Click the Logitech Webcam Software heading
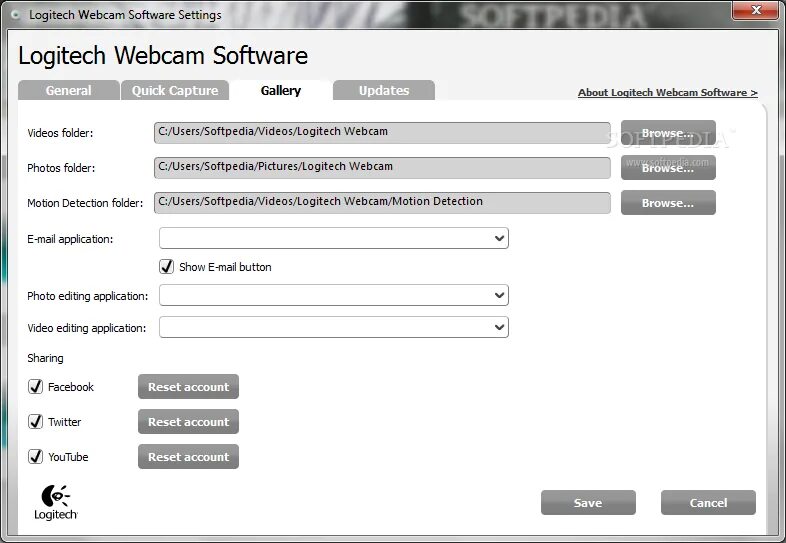The image size is (786, 543). tap(163, 55)
